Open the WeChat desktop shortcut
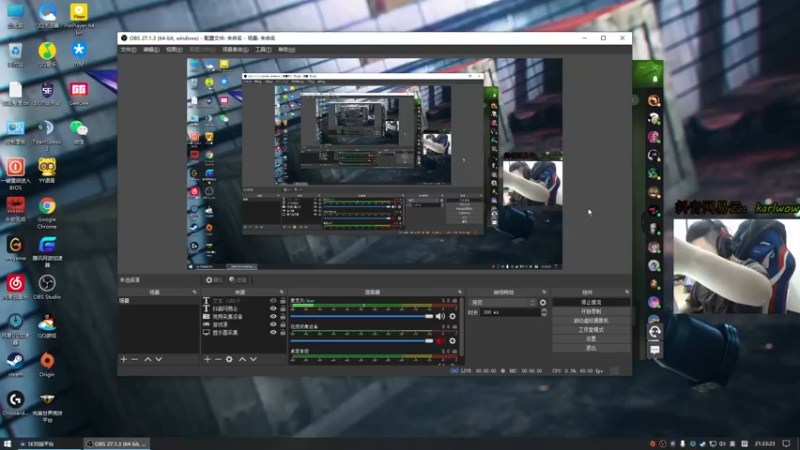This screenshot has height=450, width=800. pyautogui.click(x=79, y=132)
